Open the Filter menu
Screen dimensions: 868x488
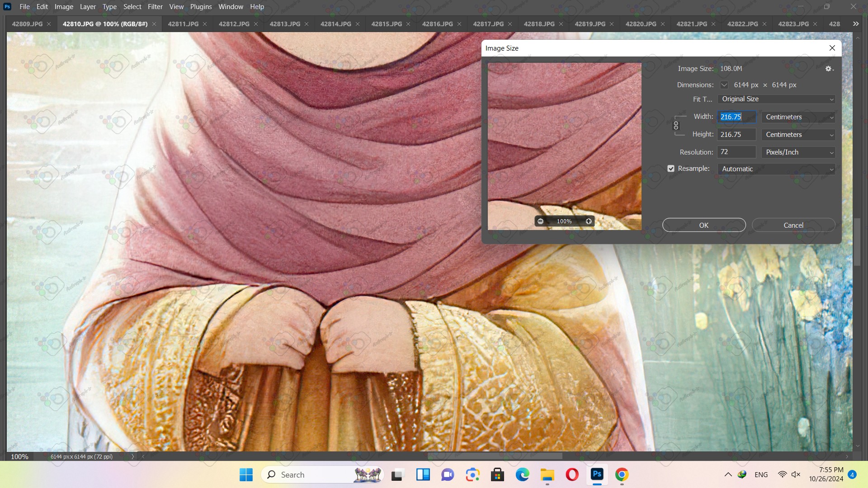(x=155, y=7)
